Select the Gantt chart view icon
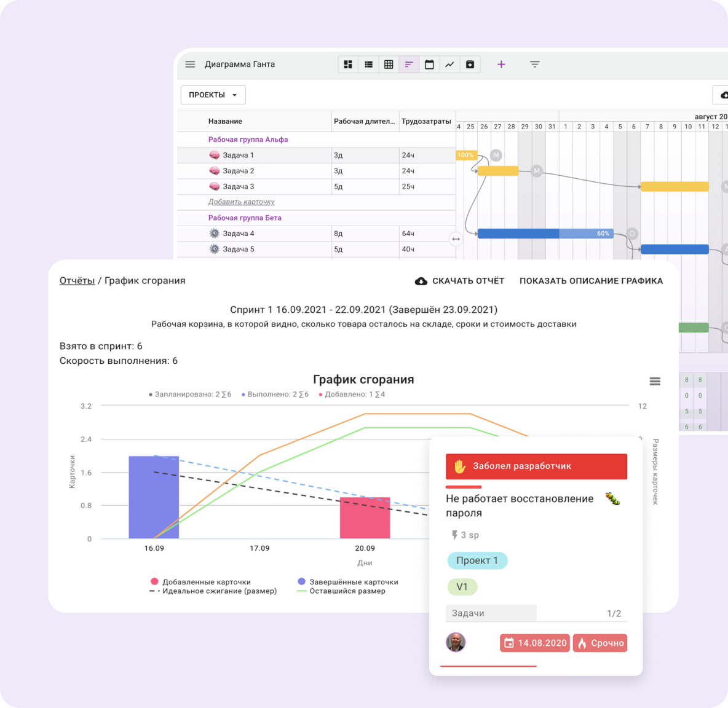 (x=409, y=65)
